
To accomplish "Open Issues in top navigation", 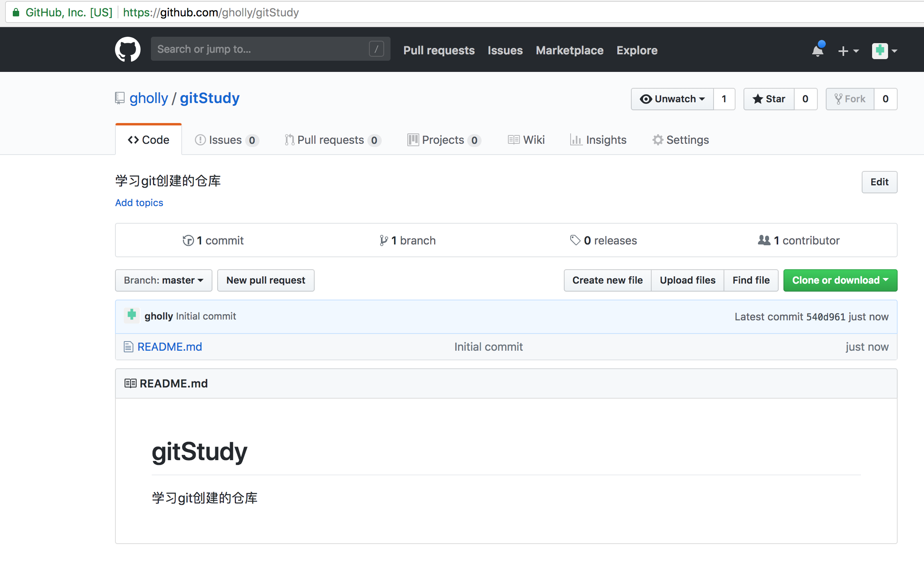I will click(505, 50).
